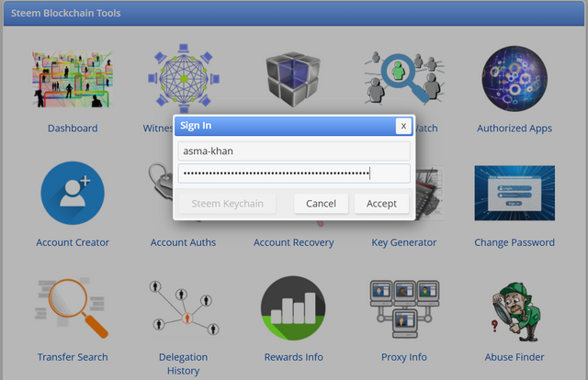588x380 pixels.
Task: Focus the username field containing asma-khan
Action: [x=294, y=151]
